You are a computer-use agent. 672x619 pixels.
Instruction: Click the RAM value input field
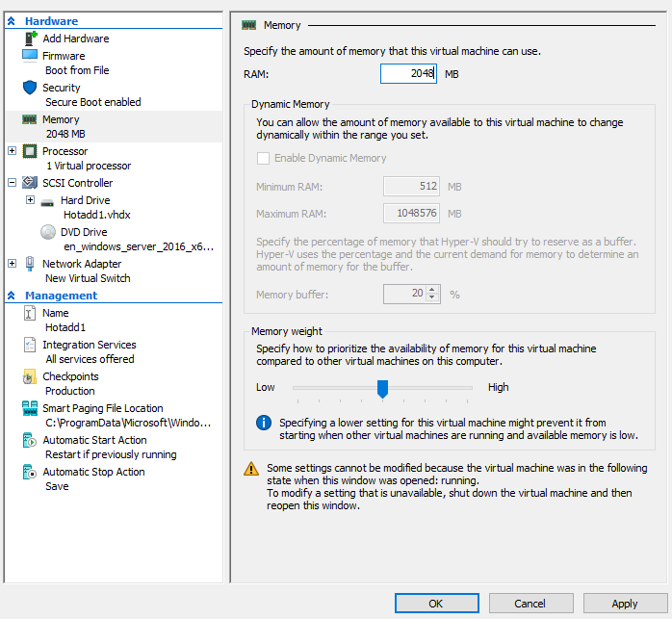pos(408,73)
